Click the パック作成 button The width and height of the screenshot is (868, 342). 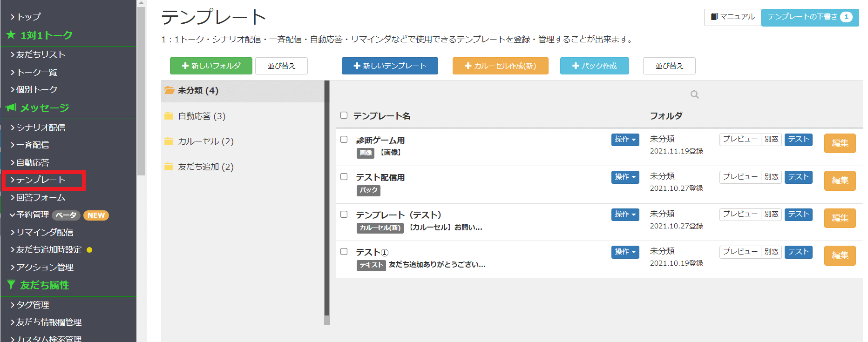pos(594,66)
